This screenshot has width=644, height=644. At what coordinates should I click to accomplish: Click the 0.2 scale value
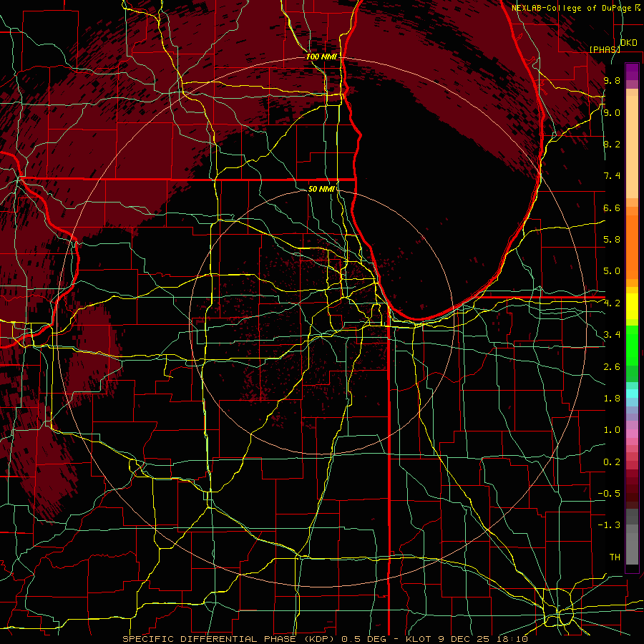(612, 462)
